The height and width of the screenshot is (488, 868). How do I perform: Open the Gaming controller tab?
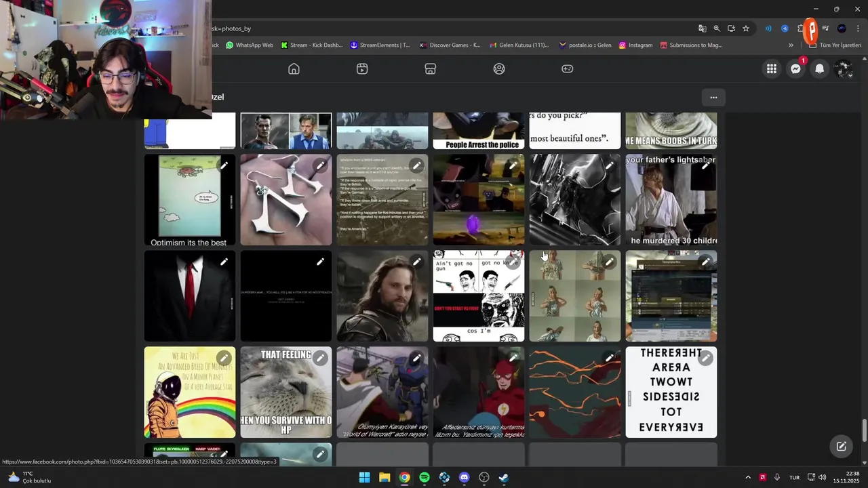[567, 68]
